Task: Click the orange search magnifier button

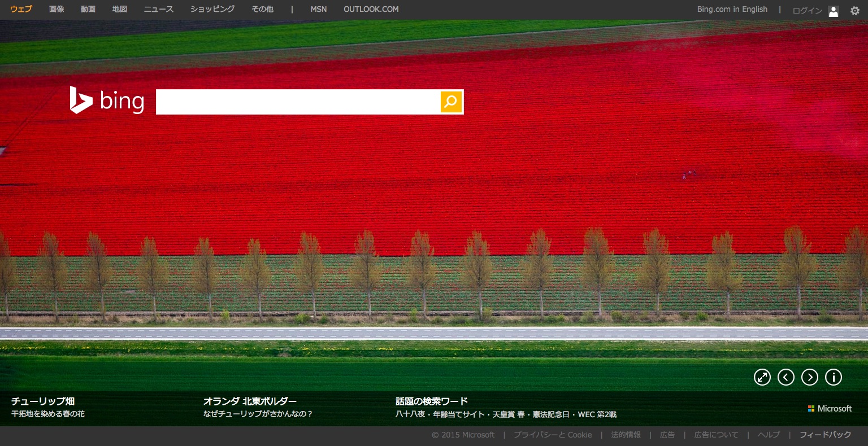Action: click(x=451, y=102)
